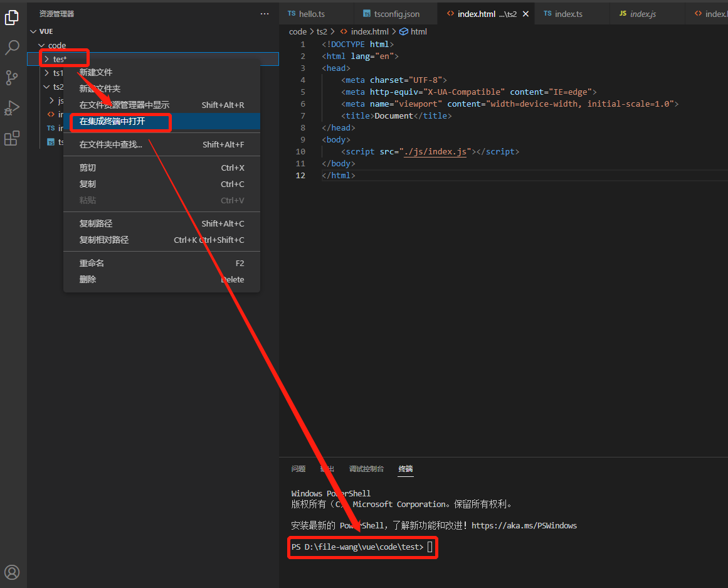The width and height of the screenshot is (728, 588).
Task: Open the aka.ms/PSWindows link in terminal
Action: coord(524,525)
